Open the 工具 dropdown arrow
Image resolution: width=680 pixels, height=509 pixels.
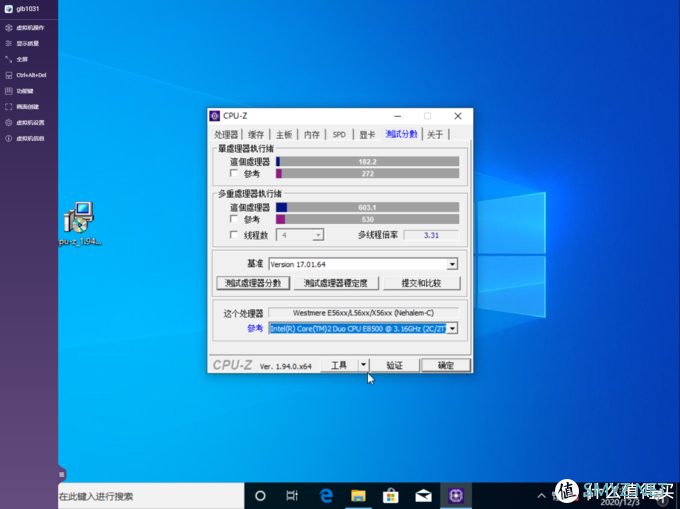pos(363,365)
